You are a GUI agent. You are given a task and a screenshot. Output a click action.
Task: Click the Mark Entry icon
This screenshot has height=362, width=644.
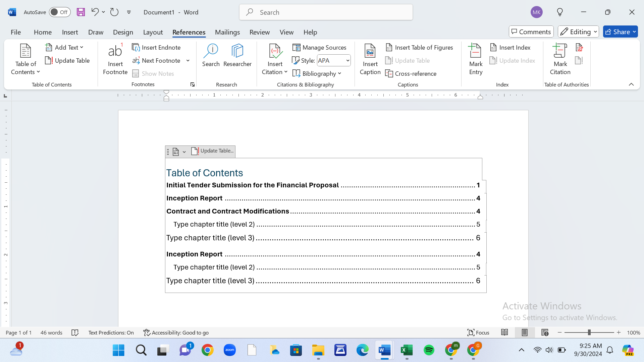[475, 51]
